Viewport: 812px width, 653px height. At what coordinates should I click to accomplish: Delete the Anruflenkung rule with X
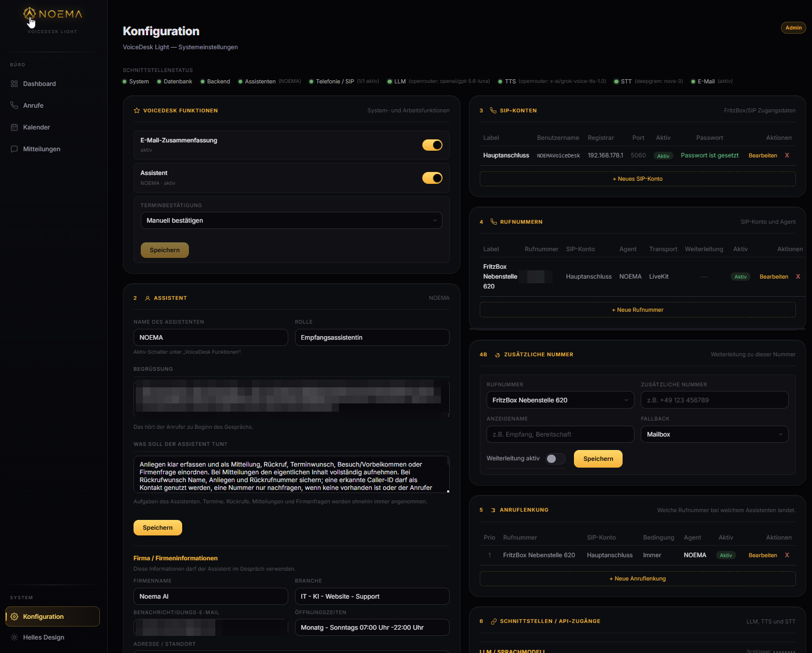pyautogui.click(x=787, y=556)
